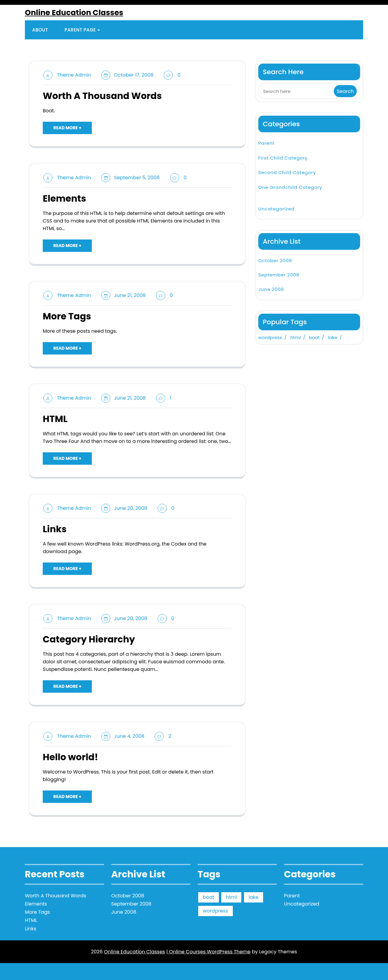Open the More Tags post title
The width and height of the screenshot is (388, 980).
[67, 316]
